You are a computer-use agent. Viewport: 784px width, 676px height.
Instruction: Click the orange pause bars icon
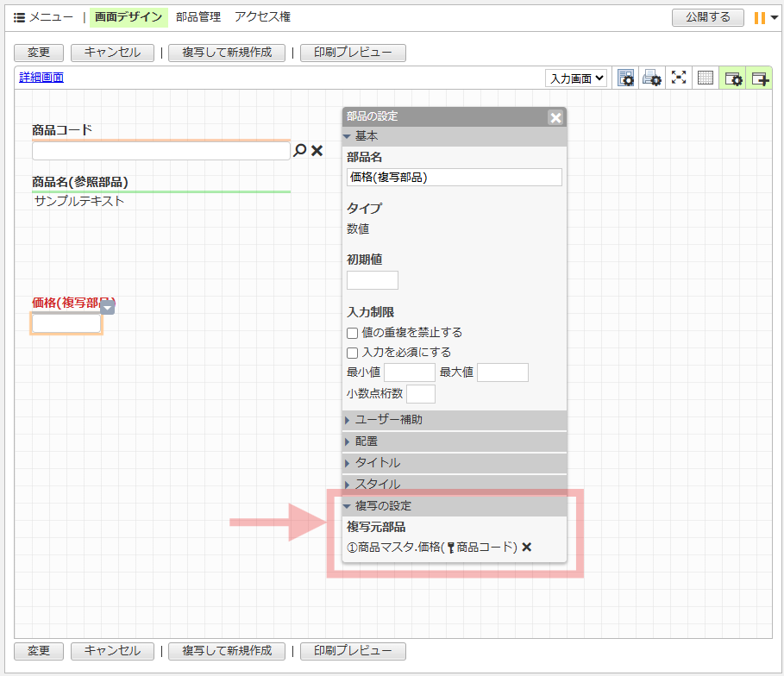(760, 17)
